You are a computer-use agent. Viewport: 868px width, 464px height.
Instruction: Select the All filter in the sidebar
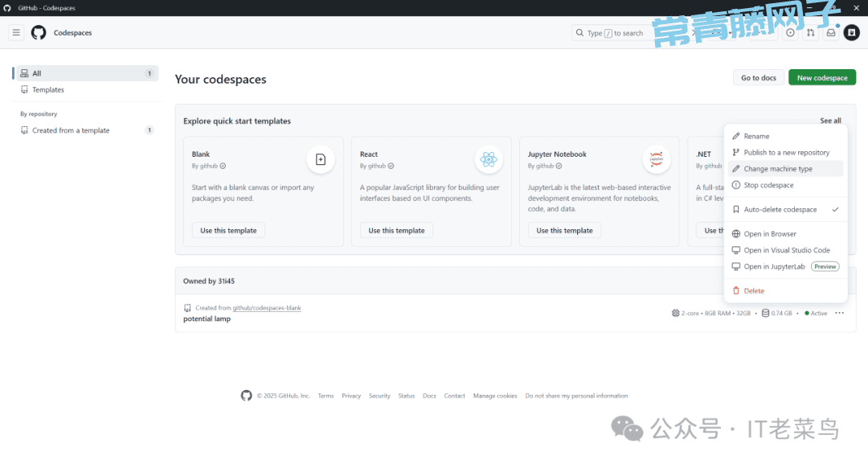(87, 73)
